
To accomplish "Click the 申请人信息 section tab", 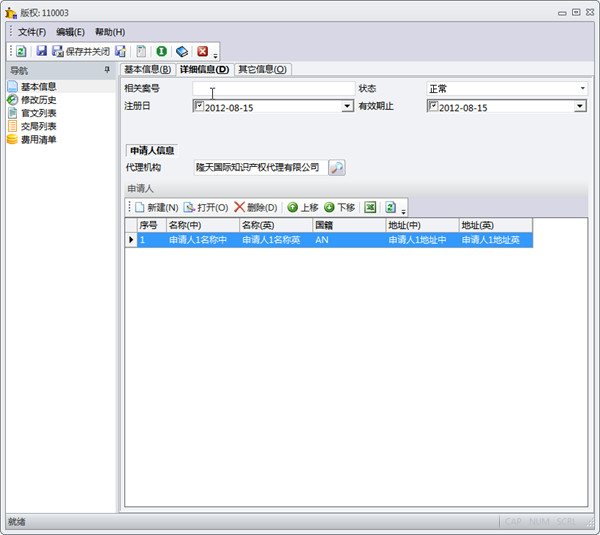I will pos(152,150).
